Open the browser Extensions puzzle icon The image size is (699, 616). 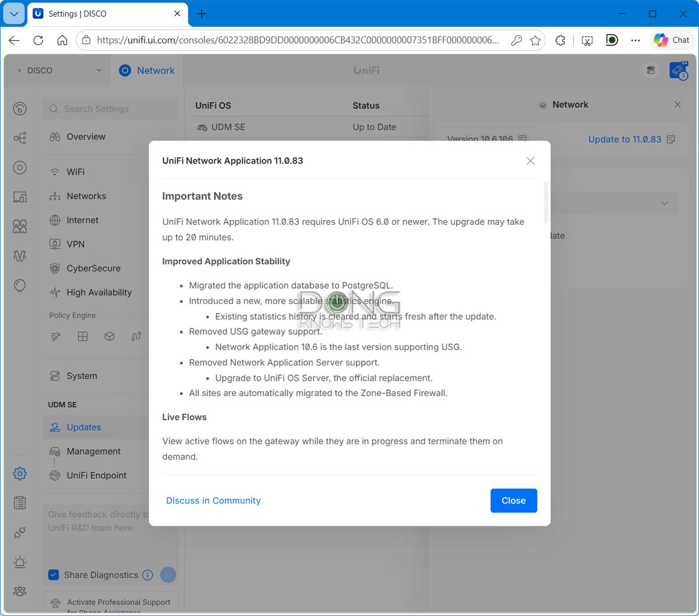[x=560, y=40]
